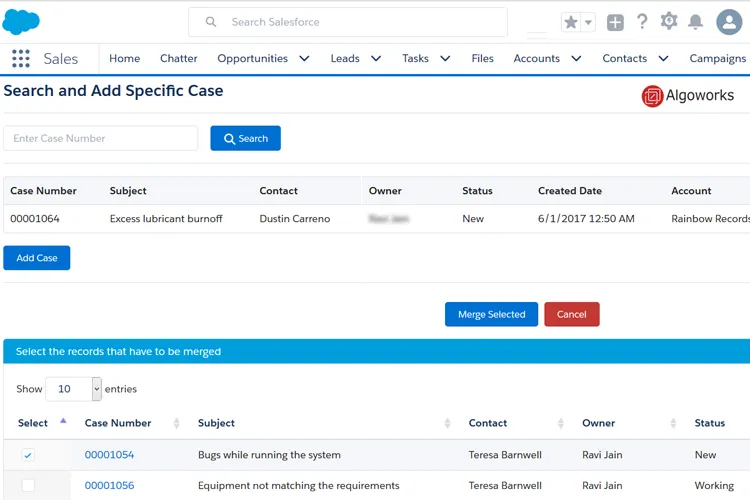Open the Show entries count dropdown

pos(73,389)
